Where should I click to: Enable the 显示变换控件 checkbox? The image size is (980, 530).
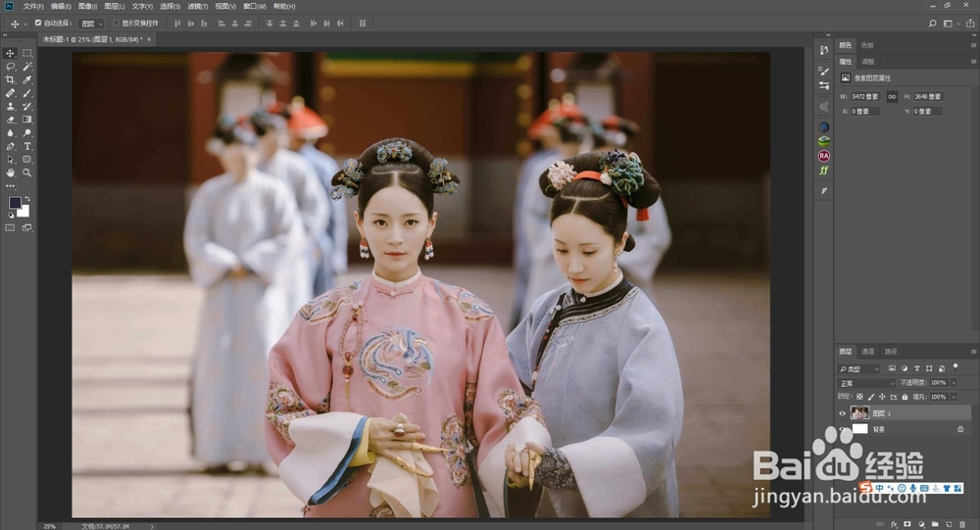pos(117,24)
